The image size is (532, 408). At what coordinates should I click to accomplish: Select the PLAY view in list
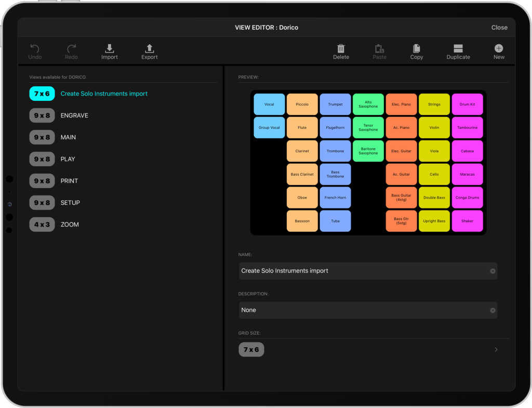tap(68, 159)
